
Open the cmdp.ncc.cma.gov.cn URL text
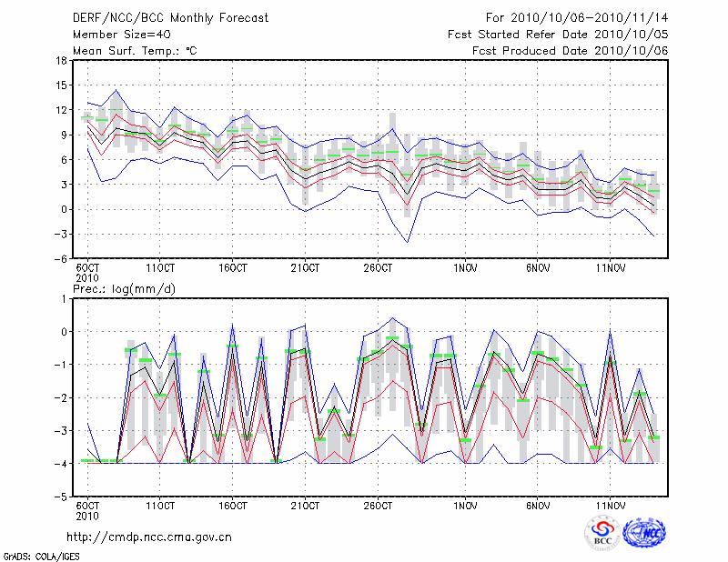[149, 537]
